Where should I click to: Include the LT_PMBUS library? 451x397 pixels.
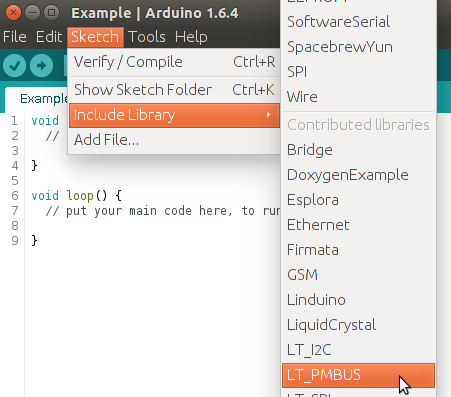[358, 375]
